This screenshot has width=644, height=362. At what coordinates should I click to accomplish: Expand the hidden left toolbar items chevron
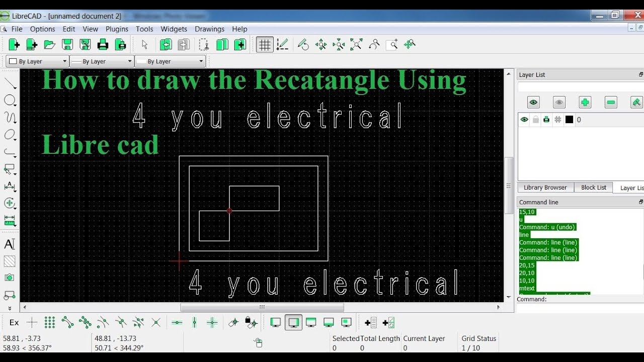click(10, 308)
